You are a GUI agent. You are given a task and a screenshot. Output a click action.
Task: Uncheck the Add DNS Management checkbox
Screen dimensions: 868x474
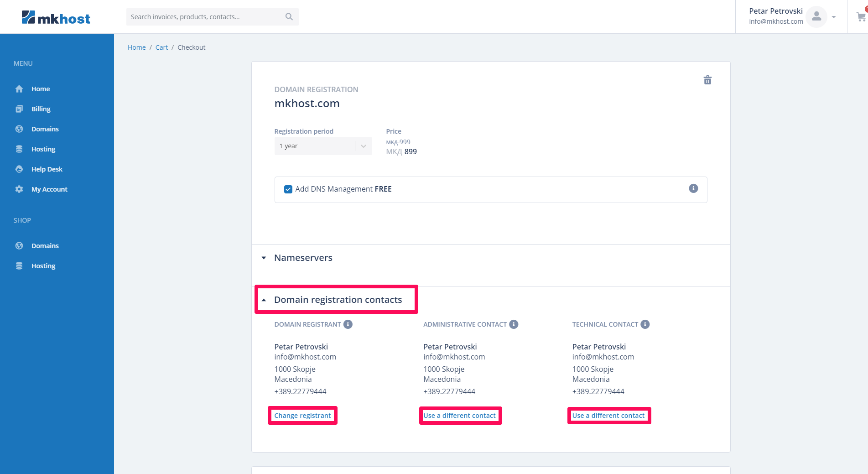click(x=288, y=189)
